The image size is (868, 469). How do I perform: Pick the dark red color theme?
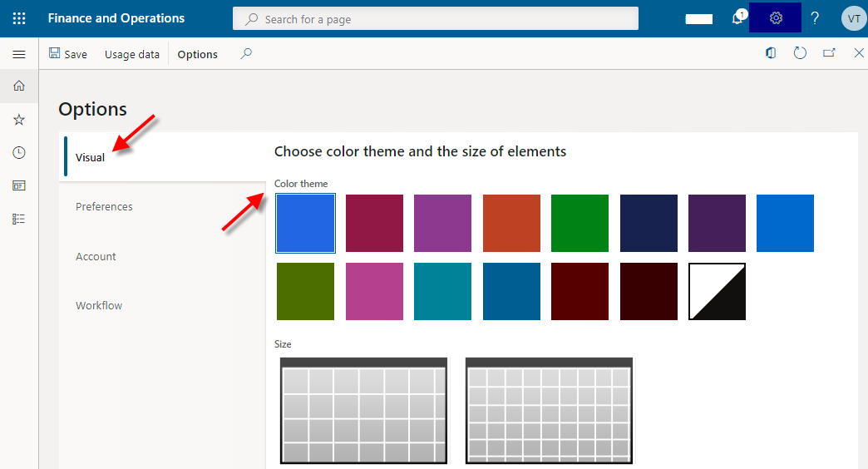pyautogui.click(x=579, y=291)
